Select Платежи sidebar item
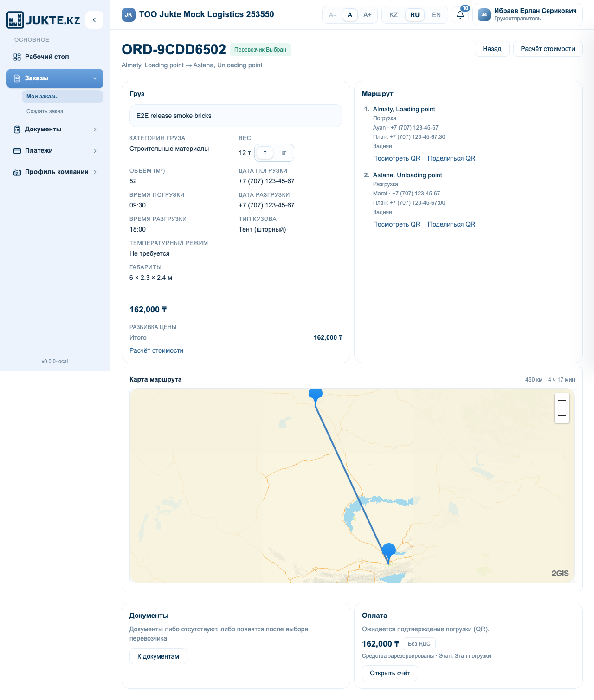 55,151
